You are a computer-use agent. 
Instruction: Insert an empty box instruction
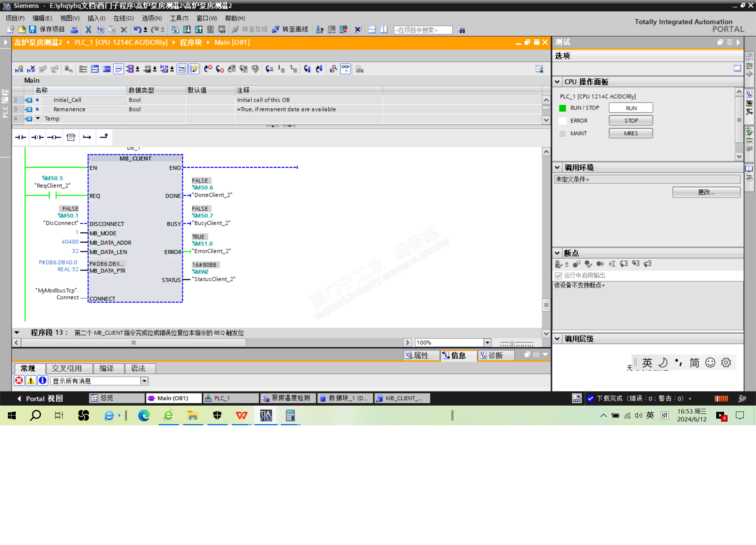71,137
